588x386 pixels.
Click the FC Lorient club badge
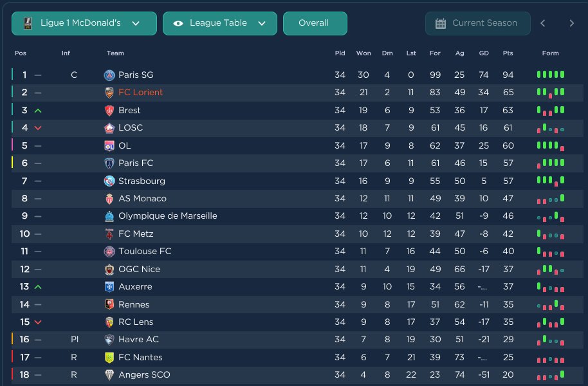(x=109, y=93)
